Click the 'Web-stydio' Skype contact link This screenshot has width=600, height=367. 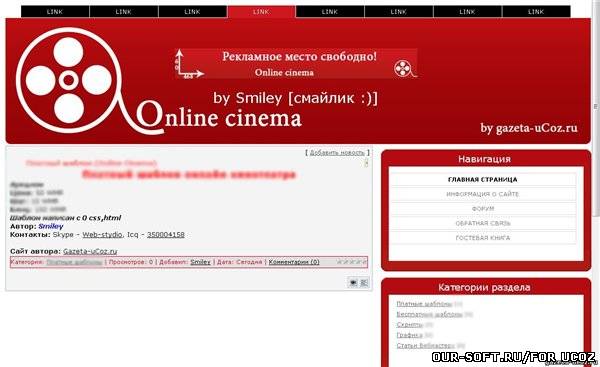(x=102, y=235)
